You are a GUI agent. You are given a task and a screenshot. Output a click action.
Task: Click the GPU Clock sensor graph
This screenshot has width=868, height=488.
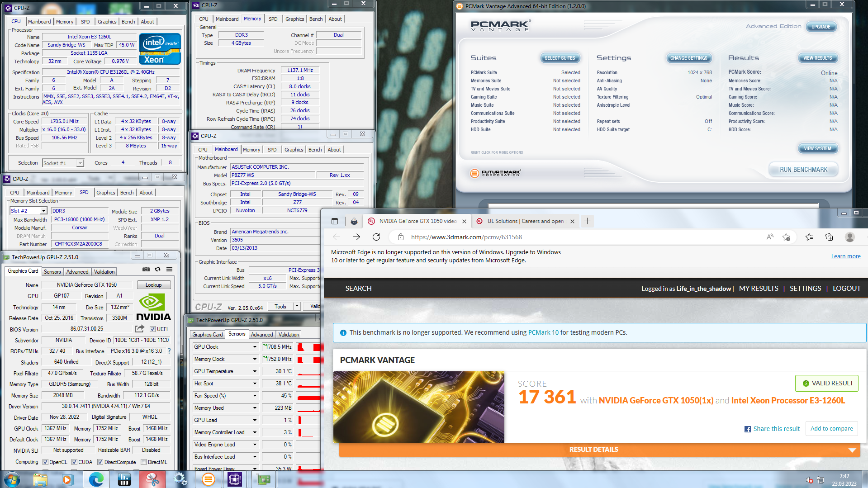click(x=308, y=347)
